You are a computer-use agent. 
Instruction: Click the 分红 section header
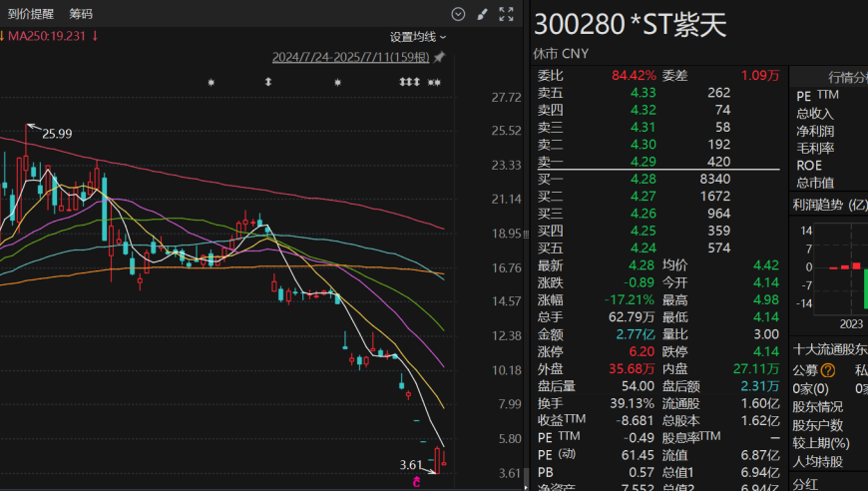tap(805, 484)
